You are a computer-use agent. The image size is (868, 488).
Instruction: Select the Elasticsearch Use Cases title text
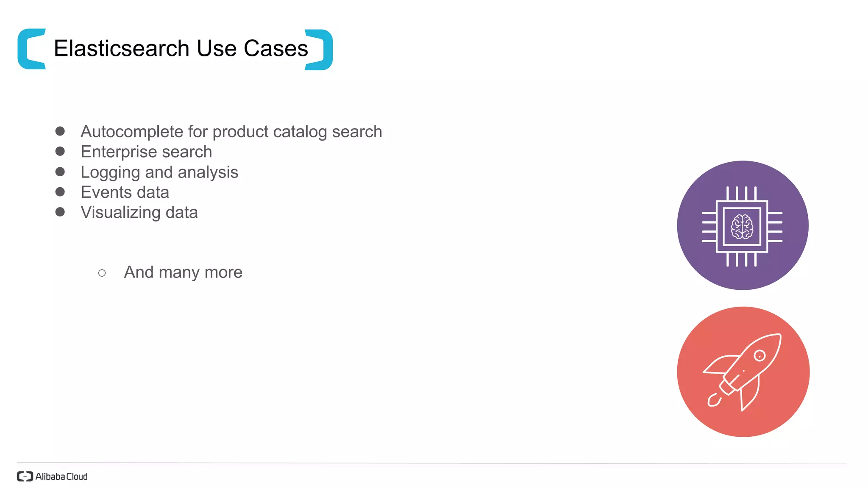pyautogui.click(x=181, y=48)
